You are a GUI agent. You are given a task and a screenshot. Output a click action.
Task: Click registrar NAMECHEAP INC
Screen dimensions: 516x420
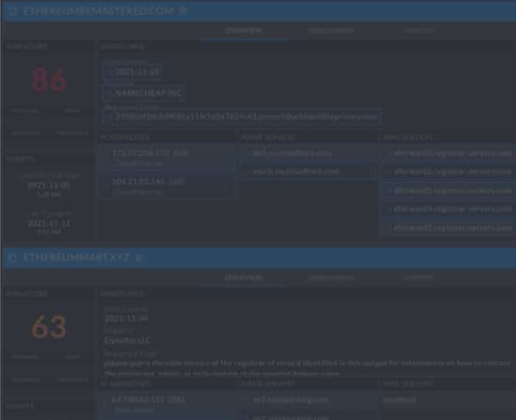click(149, 93)
